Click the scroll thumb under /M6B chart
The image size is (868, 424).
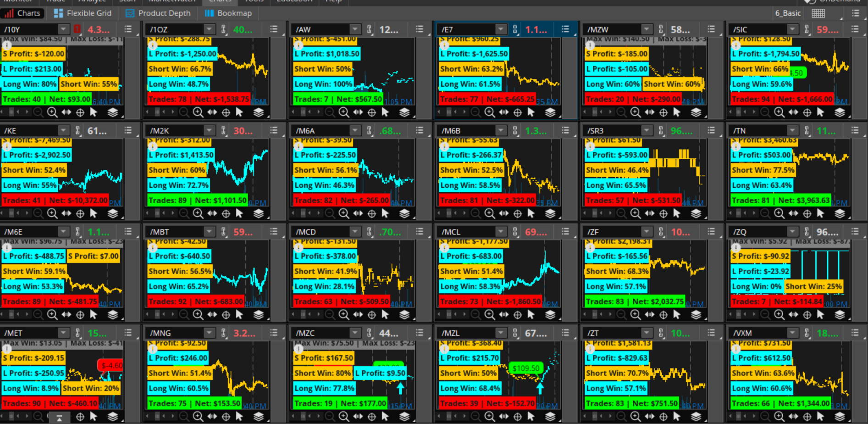pyautogui.click(x=449, y=213)
